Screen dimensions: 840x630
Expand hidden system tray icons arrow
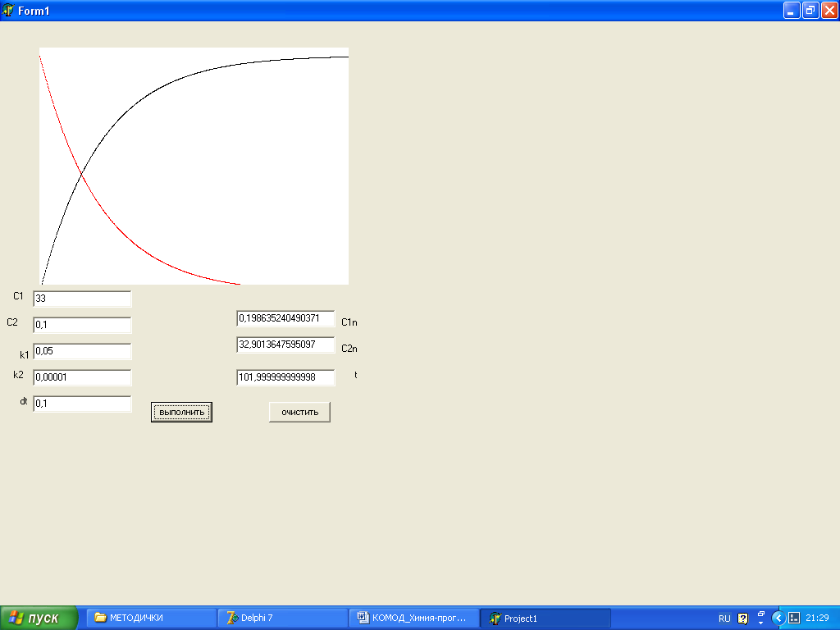(x=778, y=618)
